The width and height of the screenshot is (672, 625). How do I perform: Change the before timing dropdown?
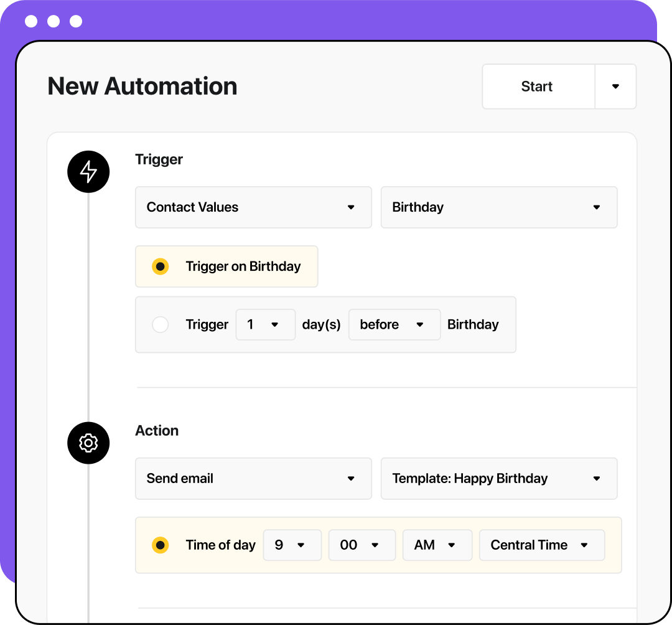pos(394,324)
